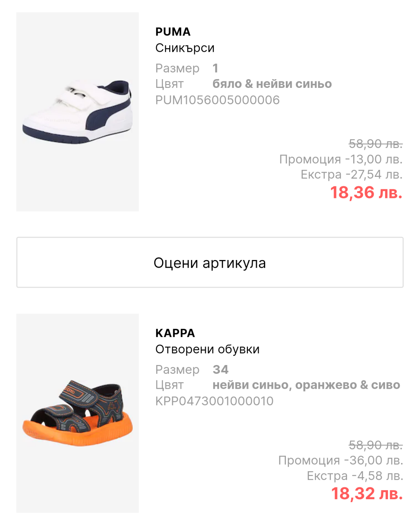Click the Kappa orange sandal image

click(77, 413)
